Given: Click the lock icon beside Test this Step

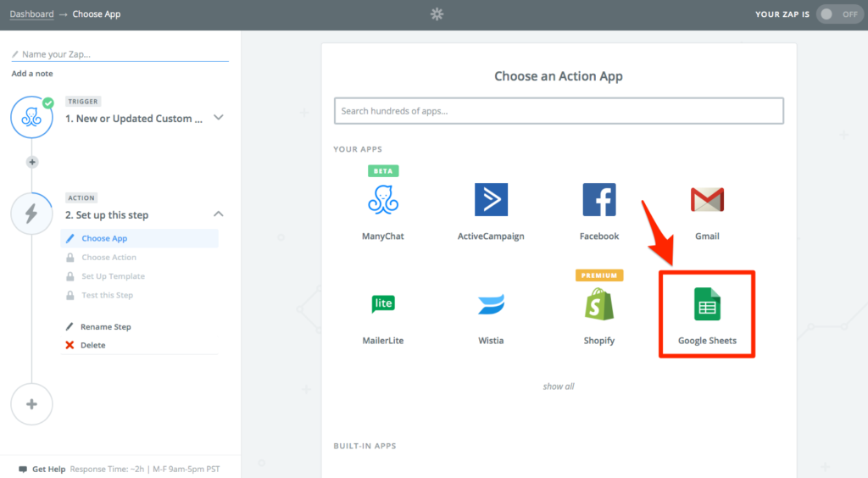Looking at the screenshot, I should tap(70, 295).
